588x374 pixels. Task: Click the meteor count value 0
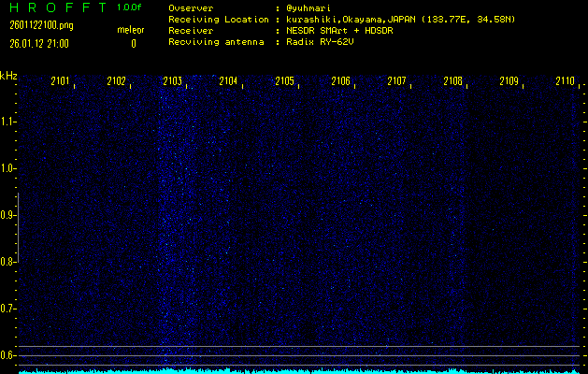point(134,44)
